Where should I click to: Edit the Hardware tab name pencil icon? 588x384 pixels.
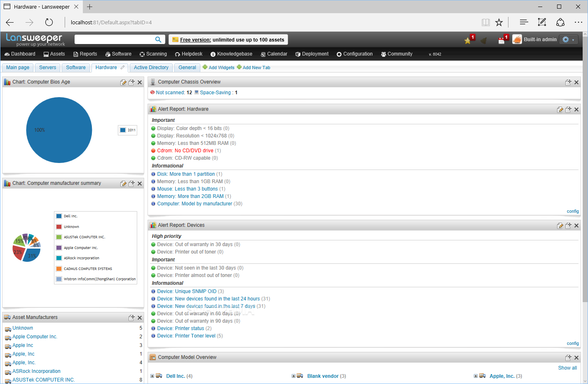(x=122, y=67)
